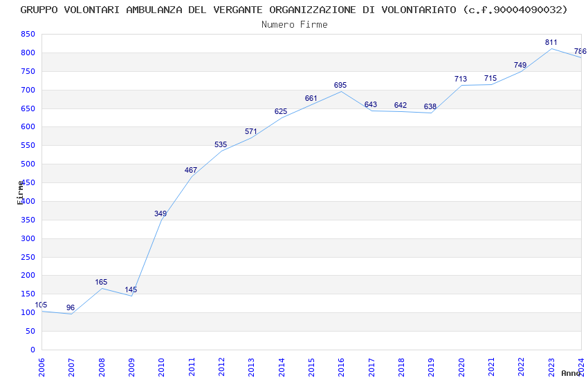588x380 pixels.
Task: Select the data label 638
Action: pos(430,106)
